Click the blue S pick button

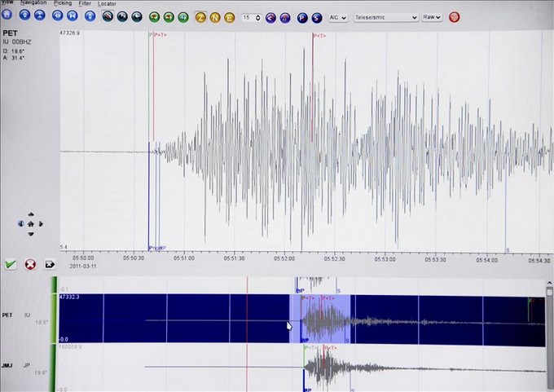pos(315,16)
